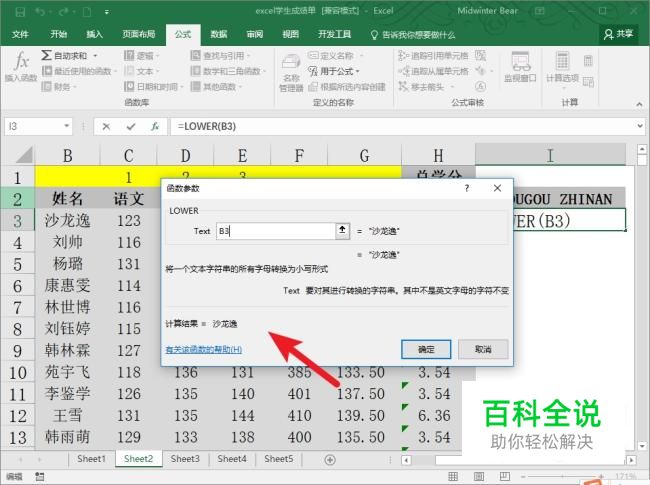The image size is (650, 485).
Task: Click Trace Dependents
Action: [433, 71]
